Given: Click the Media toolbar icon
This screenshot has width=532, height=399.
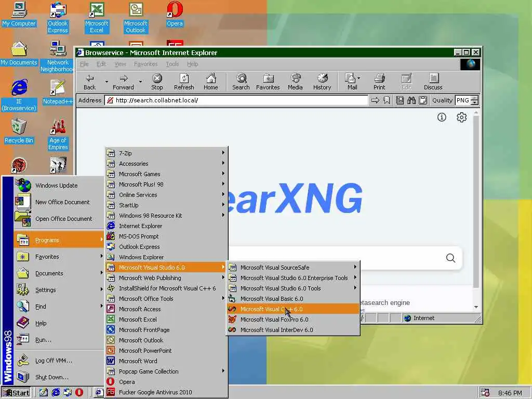Looking at the screenshot, I should coord(295,82).
